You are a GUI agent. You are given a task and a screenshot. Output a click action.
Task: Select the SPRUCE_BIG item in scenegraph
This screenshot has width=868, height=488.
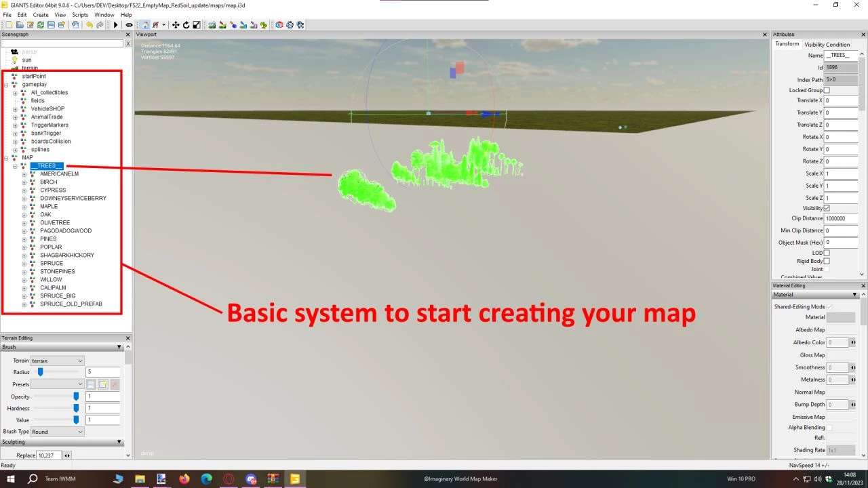58,296
